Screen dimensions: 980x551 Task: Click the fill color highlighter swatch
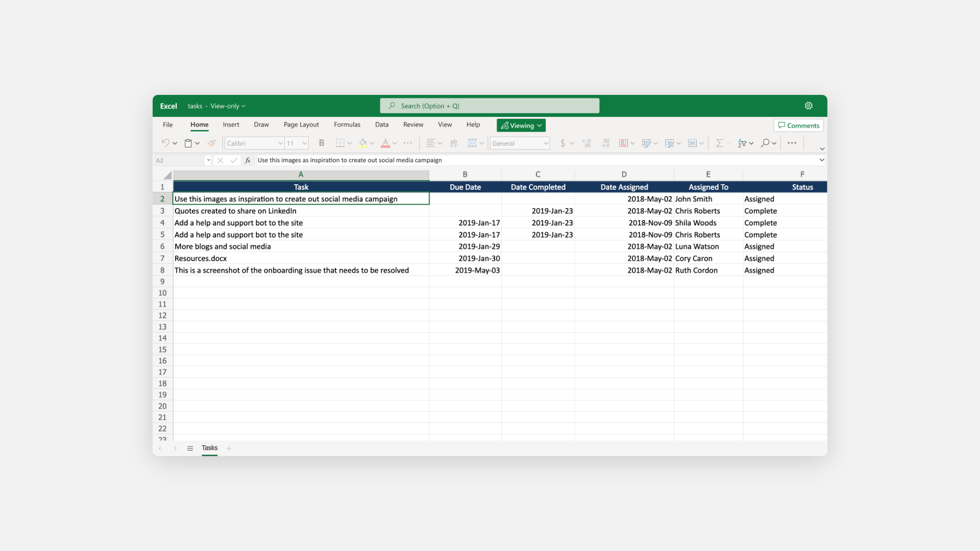tap(363, 143)
